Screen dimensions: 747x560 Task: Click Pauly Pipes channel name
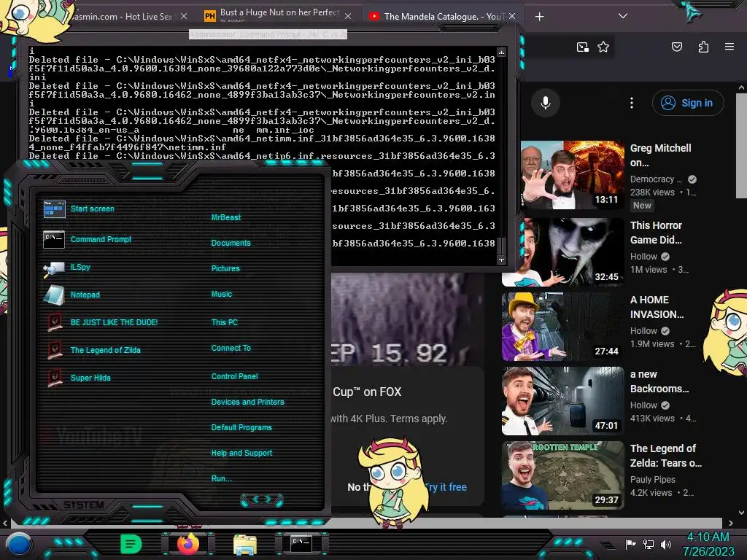[653, 480]
